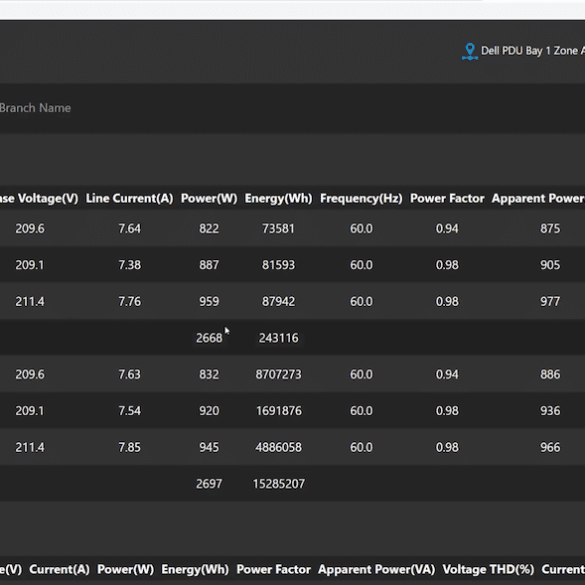Select the total power value 2668

(209, 338)
